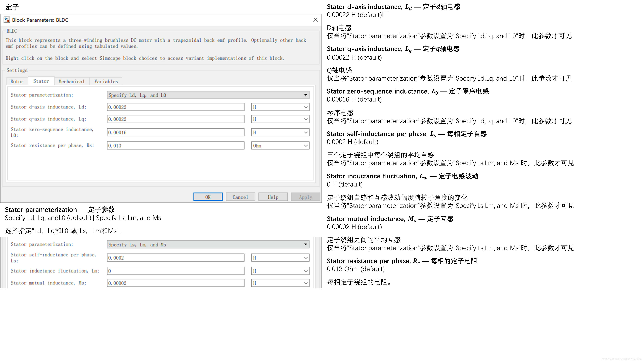This screenshot has width=644, height=362.
Task: Open the Lm unit dropdown
Action: point(280,271)
